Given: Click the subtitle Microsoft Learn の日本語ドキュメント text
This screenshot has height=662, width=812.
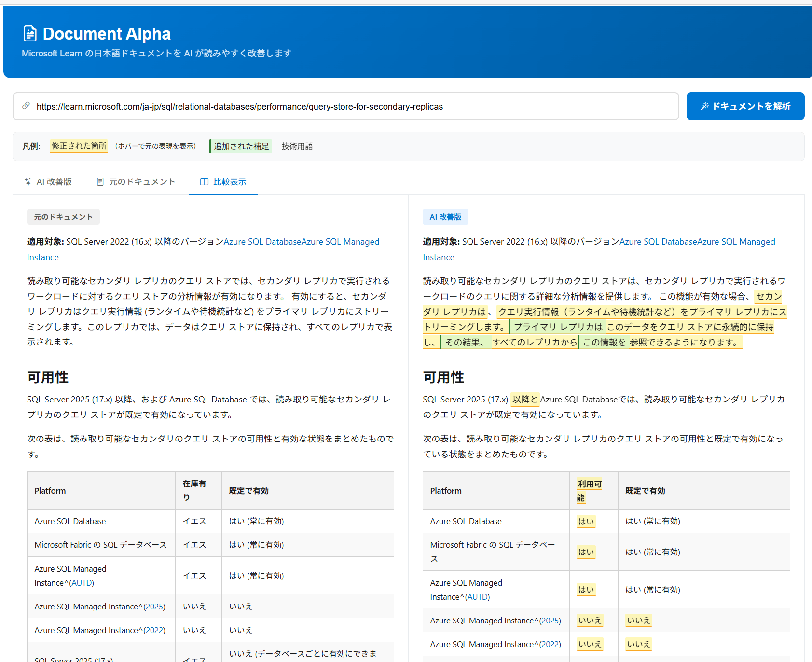Looking at the screenshot, I should coord(156,53).
